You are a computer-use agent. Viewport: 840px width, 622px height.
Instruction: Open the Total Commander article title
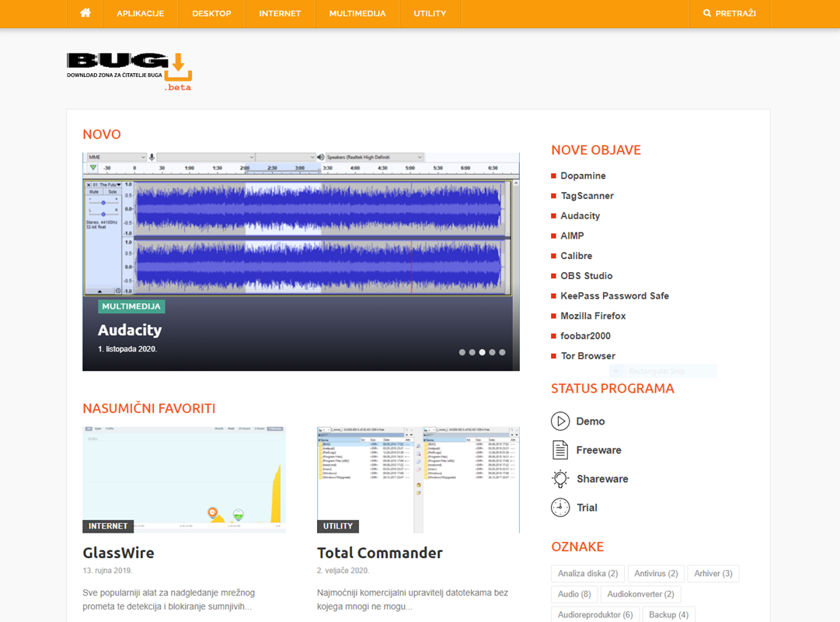tap(380, 553)
